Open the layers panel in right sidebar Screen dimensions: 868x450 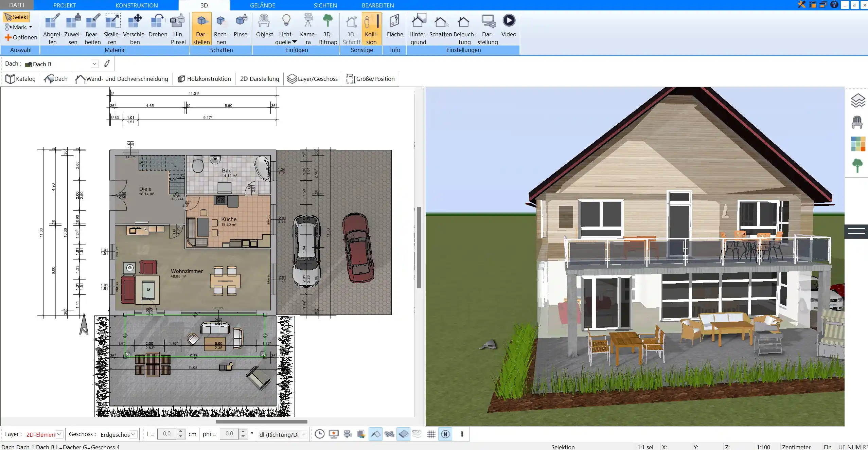(857, 101)
